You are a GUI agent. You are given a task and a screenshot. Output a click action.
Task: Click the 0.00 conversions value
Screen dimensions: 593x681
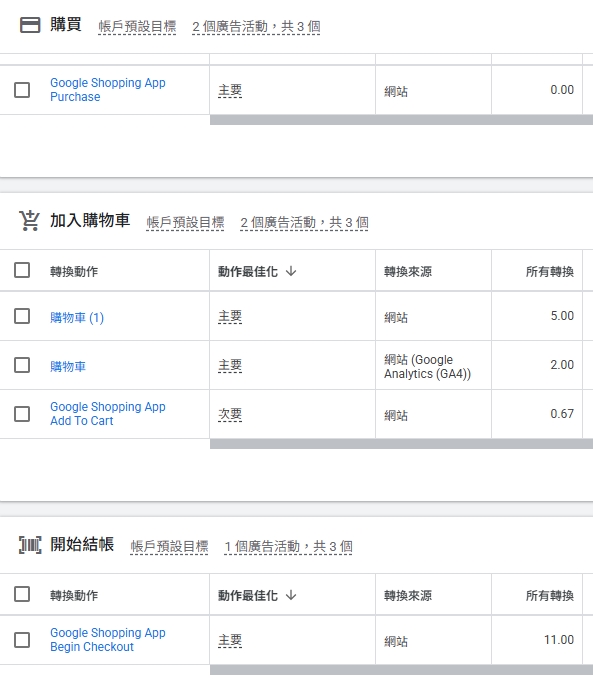(562, 89)
